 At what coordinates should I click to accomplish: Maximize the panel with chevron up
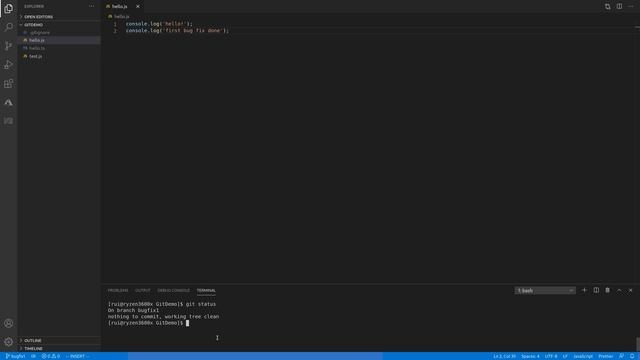[619, 290]
